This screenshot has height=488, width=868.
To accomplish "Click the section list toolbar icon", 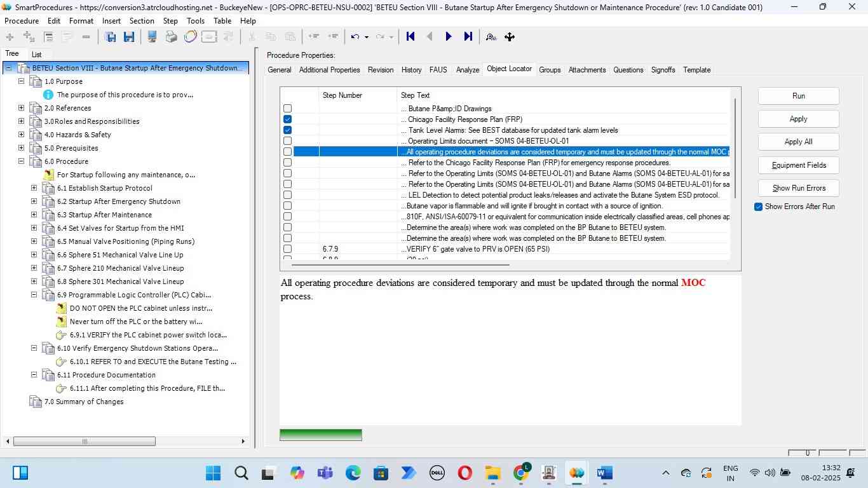I will click(48, 37).
